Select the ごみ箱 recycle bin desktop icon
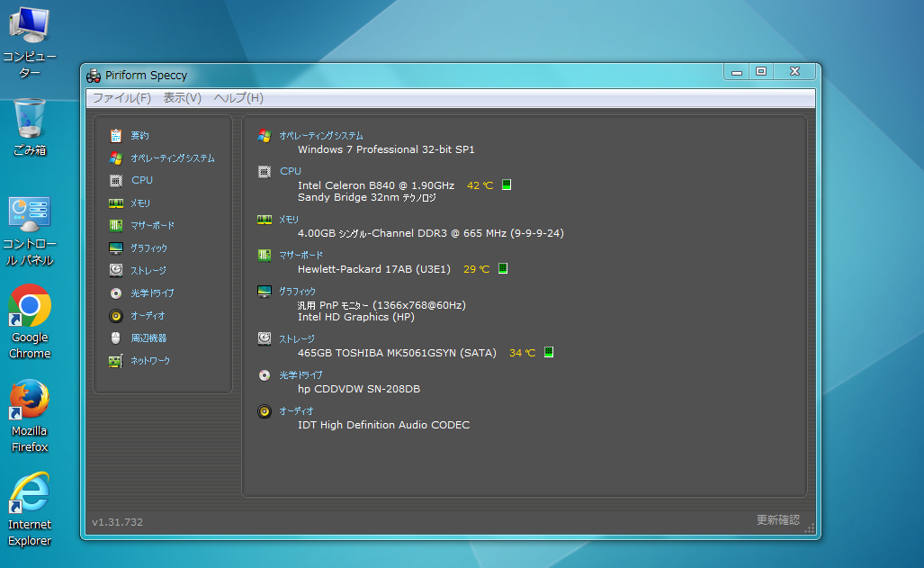This screenshot has height=568, width=924. (x=30, y=128)
